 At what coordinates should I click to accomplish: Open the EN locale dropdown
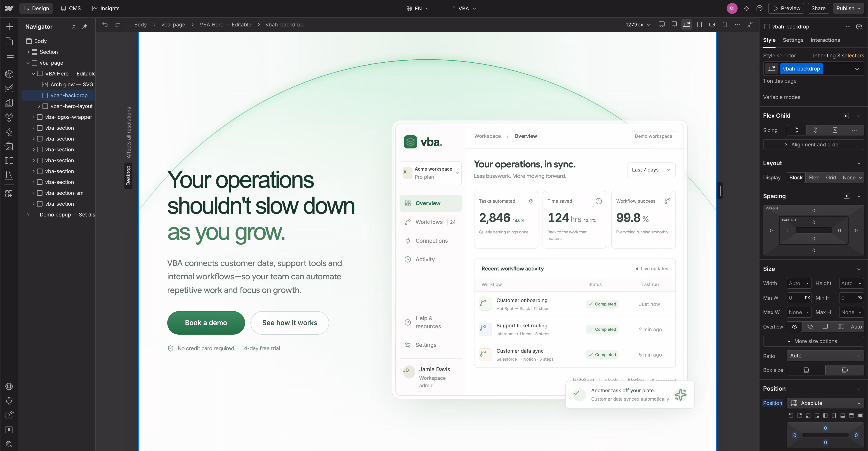(x=418, y=8)
